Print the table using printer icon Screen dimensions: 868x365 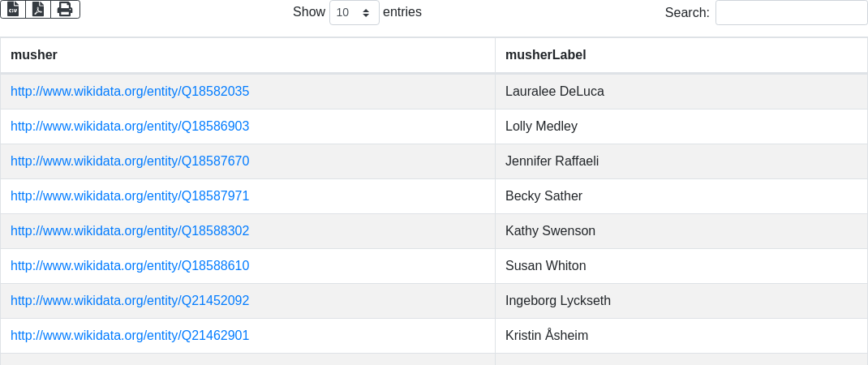65,9
